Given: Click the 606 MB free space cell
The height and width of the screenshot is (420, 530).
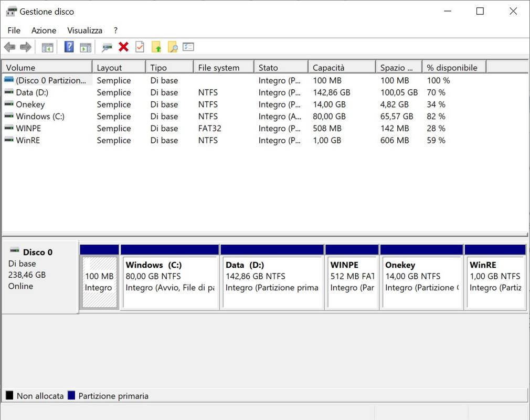Looking at the screenshot, I should coord(395,140).
